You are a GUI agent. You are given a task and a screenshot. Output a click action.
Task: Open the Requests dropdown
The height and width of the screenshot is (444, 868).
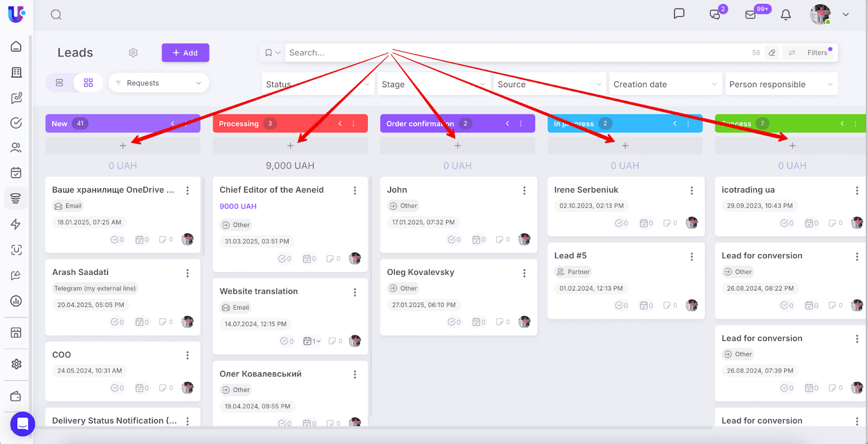tap(159, 83)
